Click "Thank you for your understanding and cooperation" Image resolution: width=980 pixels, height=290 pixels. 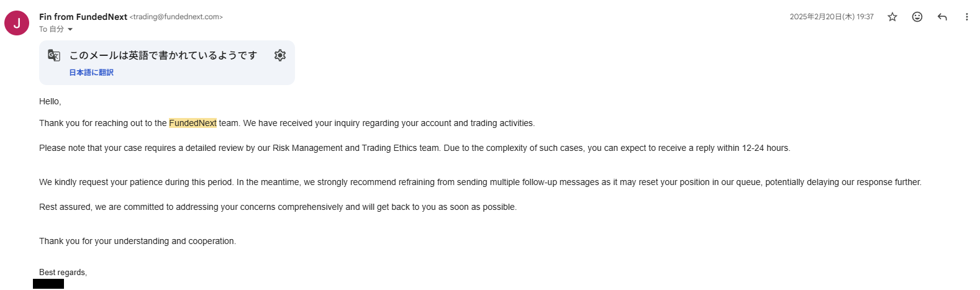(137, 241)
